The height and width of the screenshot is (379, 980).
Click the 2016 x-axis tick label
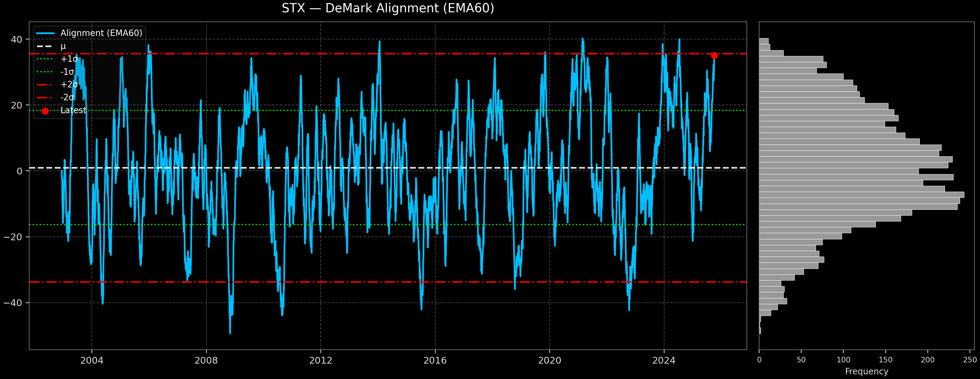(435, 360)
